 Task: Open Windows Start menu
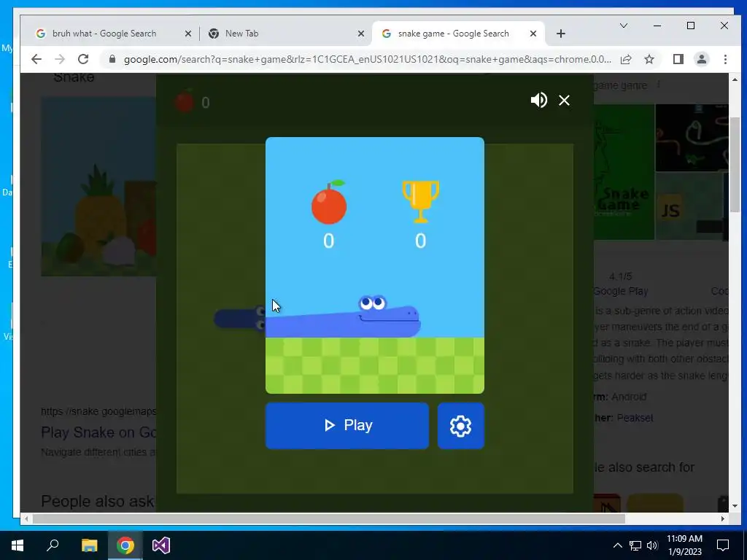click(x=18, y=545)
